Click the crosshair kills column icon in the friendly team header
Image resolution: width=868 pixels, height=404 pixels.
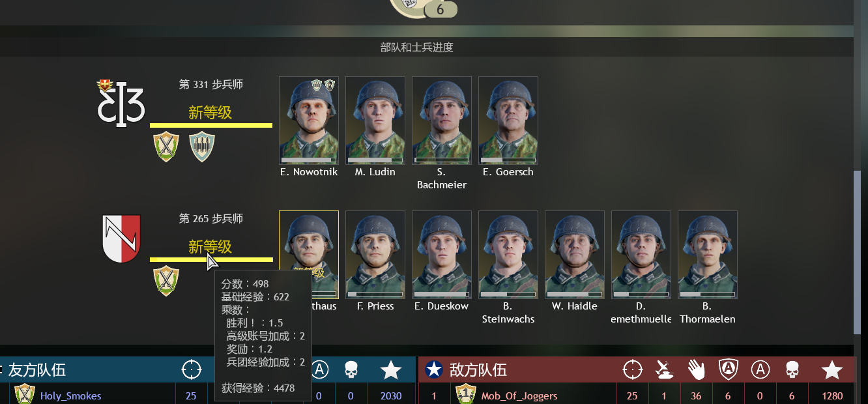192,370
